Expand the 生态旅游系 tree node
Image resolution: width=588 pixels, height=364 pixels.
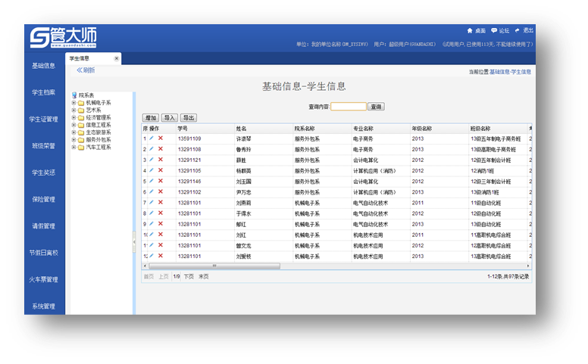[73, 132]
